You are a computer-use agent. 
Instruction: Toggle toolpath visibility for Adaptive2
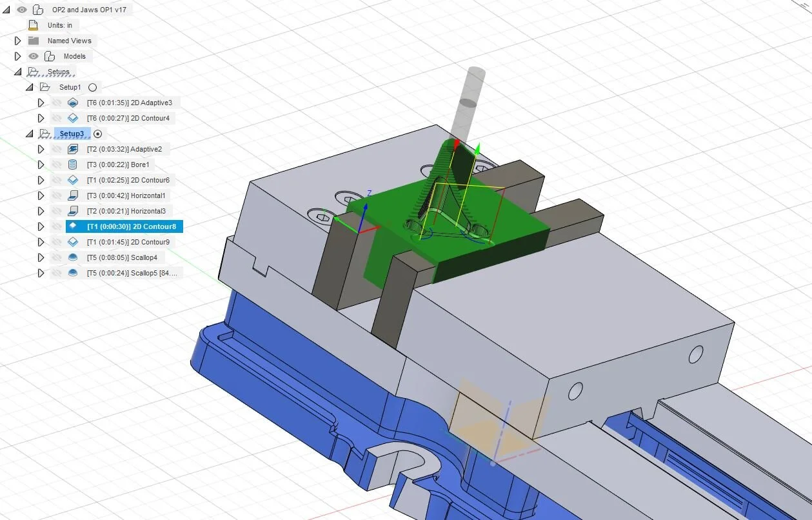(57, 149)
